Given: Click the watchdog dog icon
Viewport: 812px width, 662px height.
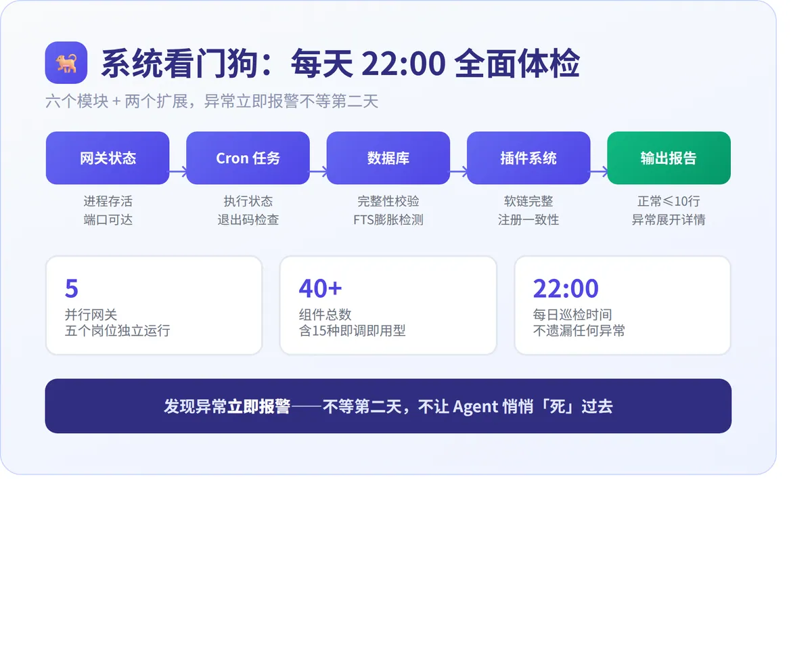Looking at the screenshot, I should (66, 63).
